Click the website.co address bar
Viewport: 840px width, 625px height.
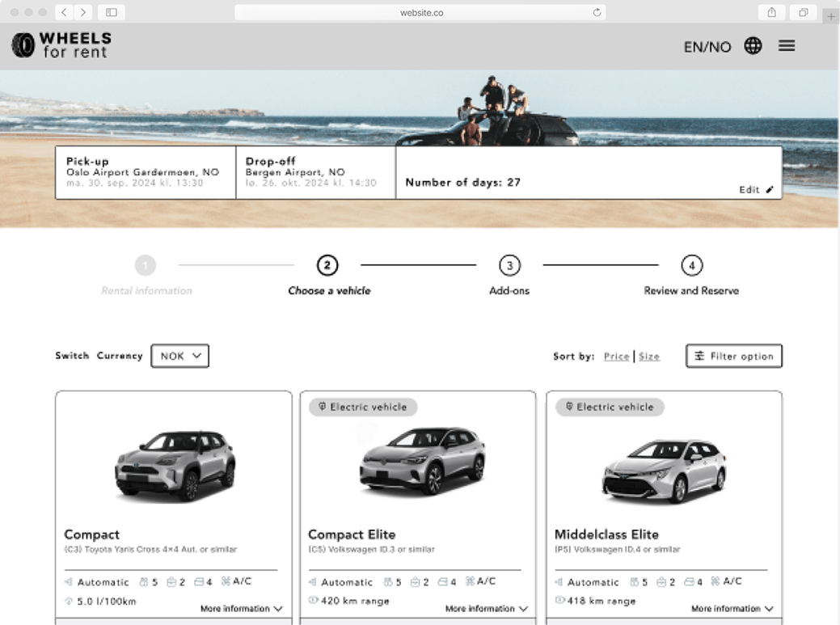coord(420,12)
